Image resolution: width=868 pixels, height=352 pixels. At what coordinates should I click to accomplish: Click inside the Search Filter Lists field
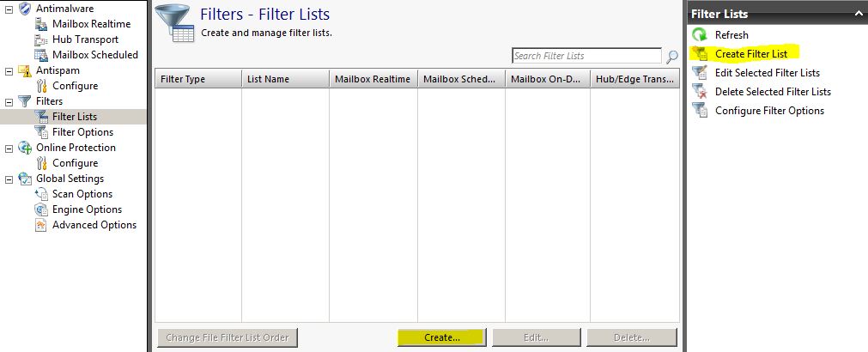coord(586,57)
